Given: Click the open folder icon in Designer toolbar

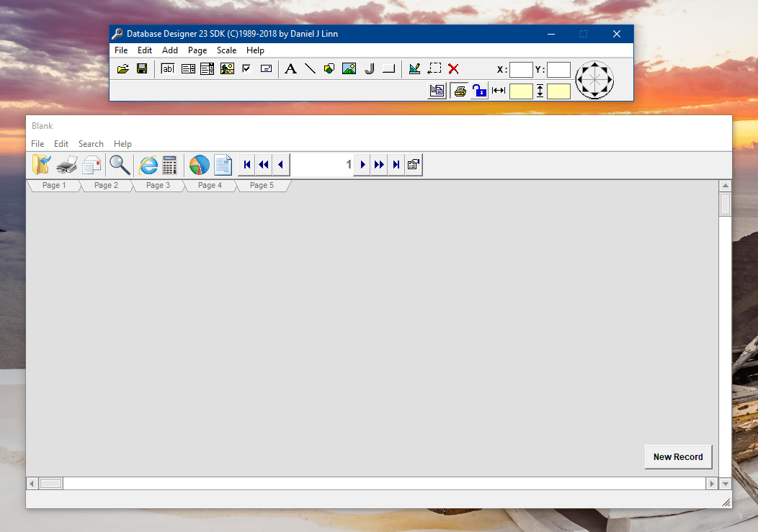Looking at the screenshot, I should 123,69.
